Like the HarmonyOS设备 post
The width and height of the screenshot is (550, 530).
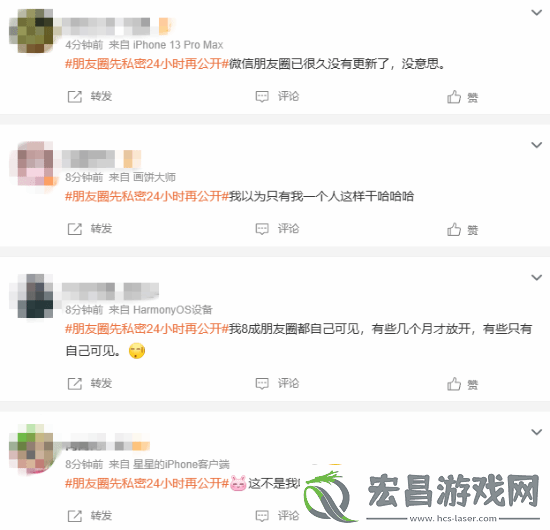pyautogui.click(x=462, y=384)
